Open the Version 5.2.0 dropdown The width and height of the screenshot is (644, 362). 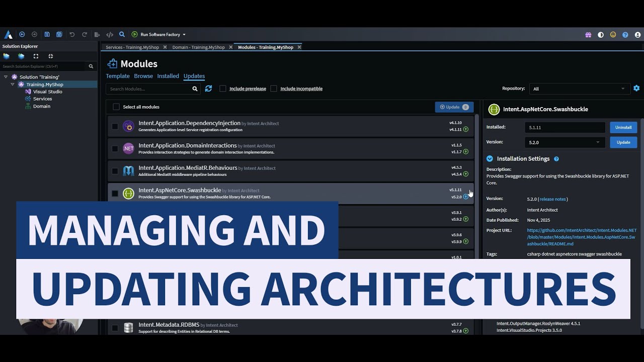(565, 142)
